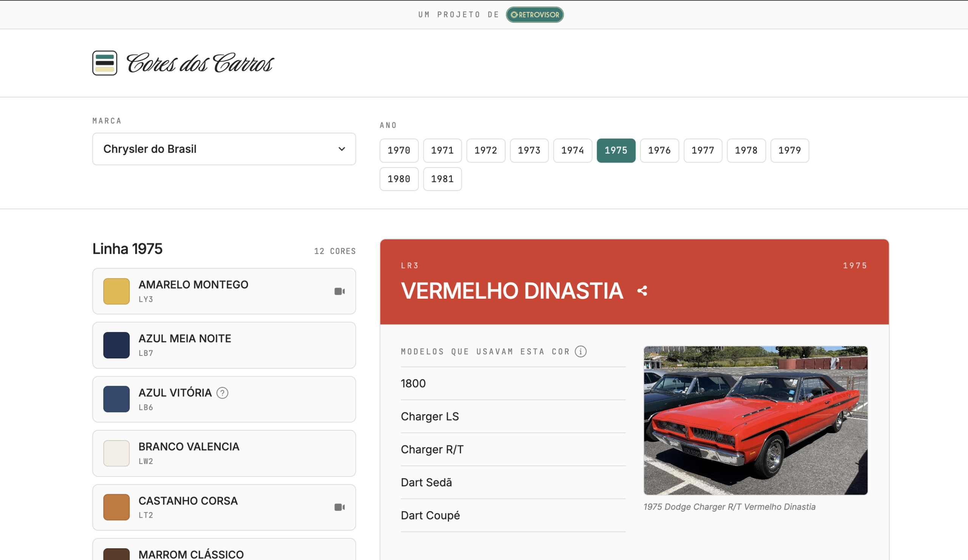Click the LY3 code under Amarelo Montego
This screenshot has height=560, width=968.
coord(146,299)
